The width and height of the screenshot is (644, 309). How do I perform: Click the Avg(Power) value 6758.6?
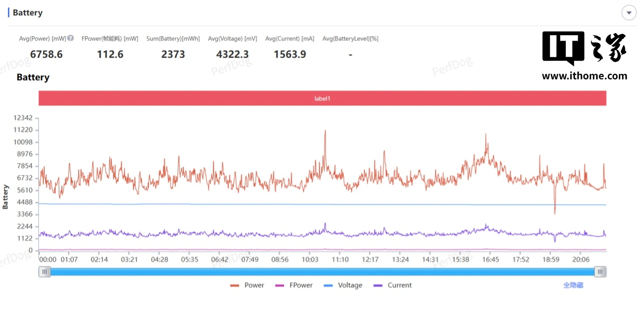(x=47, y=54)
